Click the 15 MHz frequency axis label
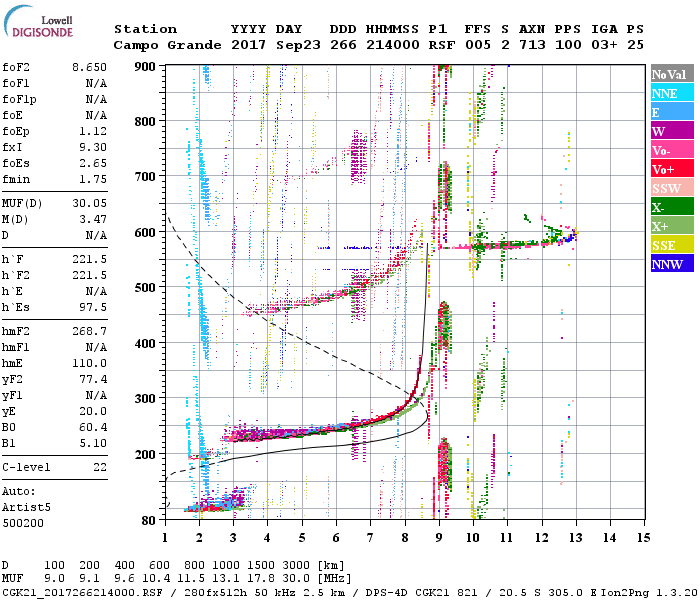This screenshot has width=700, height=600. click(643, 538)
